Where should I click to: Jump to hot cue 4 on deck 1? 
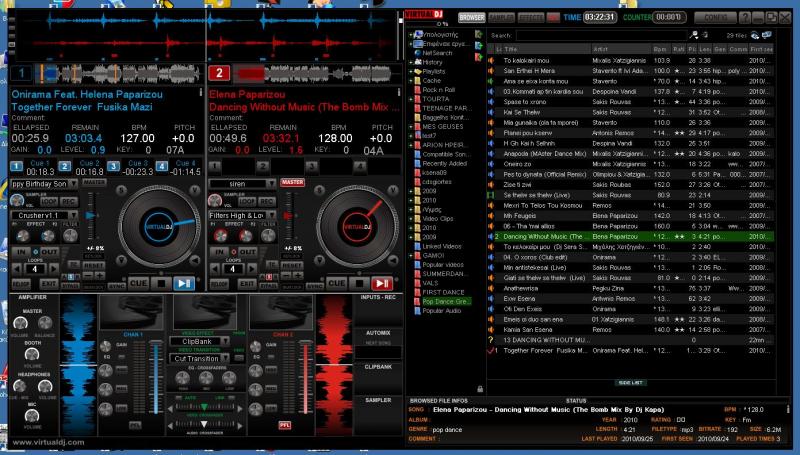pyautogui.click(x=162, y=166)
